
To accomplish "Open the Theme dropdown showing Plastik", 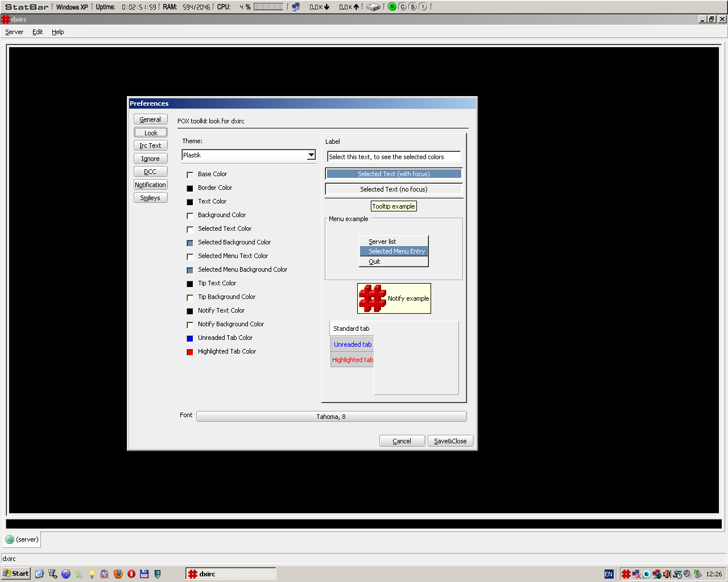I will pos(249,155).
